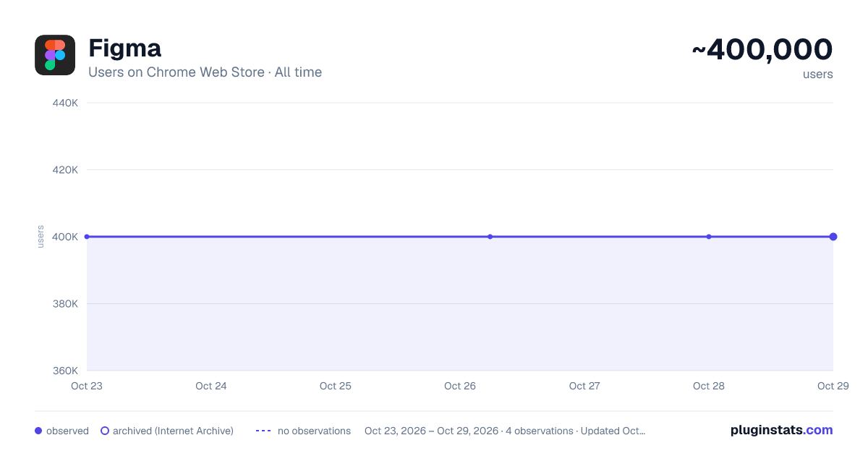
Task: Click the Oct 25 x-axis label
Action: tap(336, 386)
